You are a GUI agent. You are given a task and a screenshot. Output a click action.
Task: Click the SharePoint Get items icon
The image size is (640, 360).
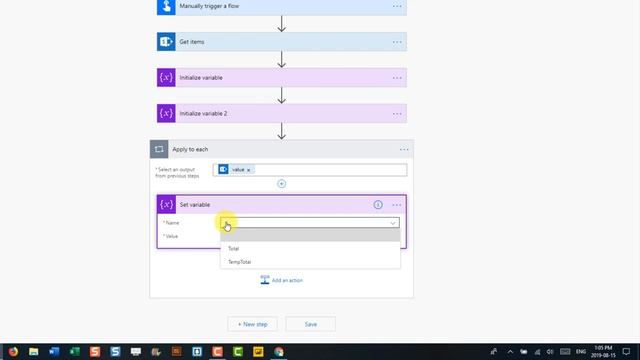point(166,42)
